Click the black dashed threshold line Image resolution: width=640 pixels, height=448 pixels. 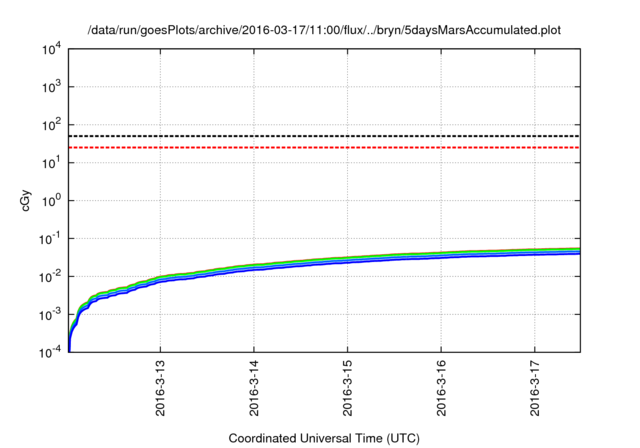coord(324,136)
